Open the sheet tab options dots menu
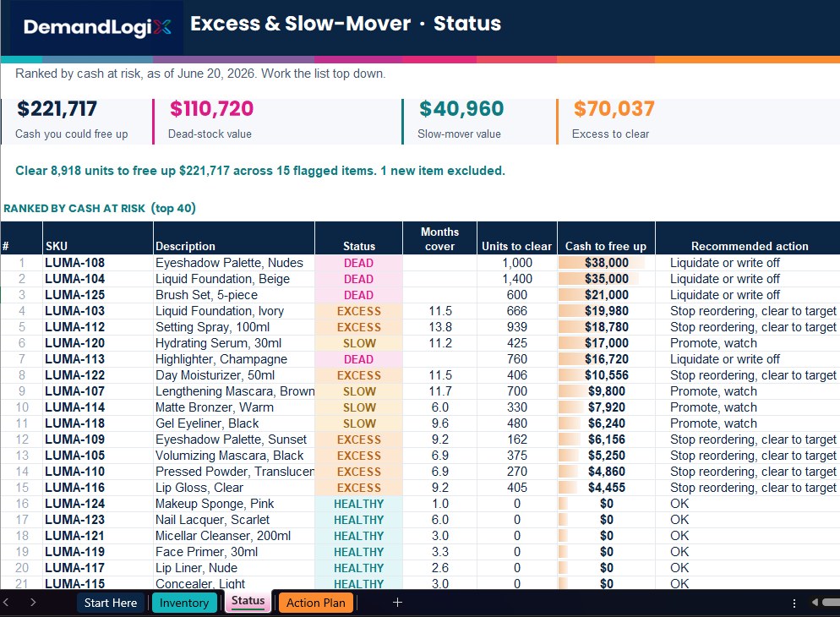 coord(794,603)
